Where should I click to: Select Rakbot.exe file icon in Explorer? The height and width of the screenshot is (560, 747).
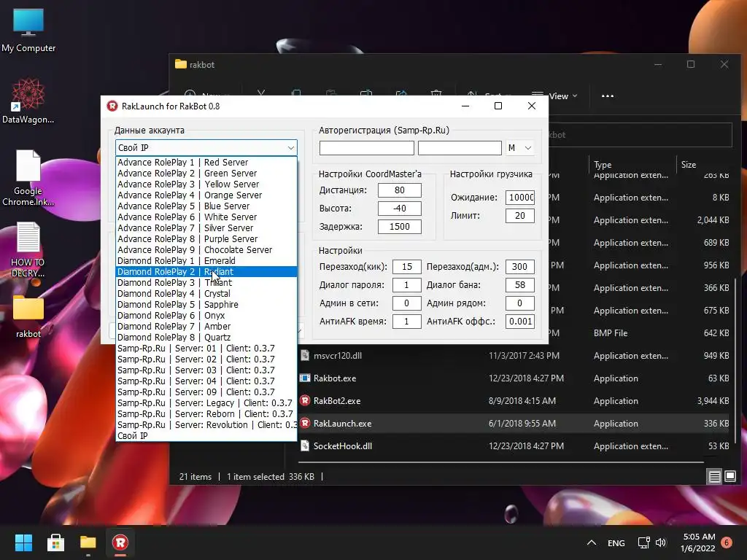click(x=305, y=378)
